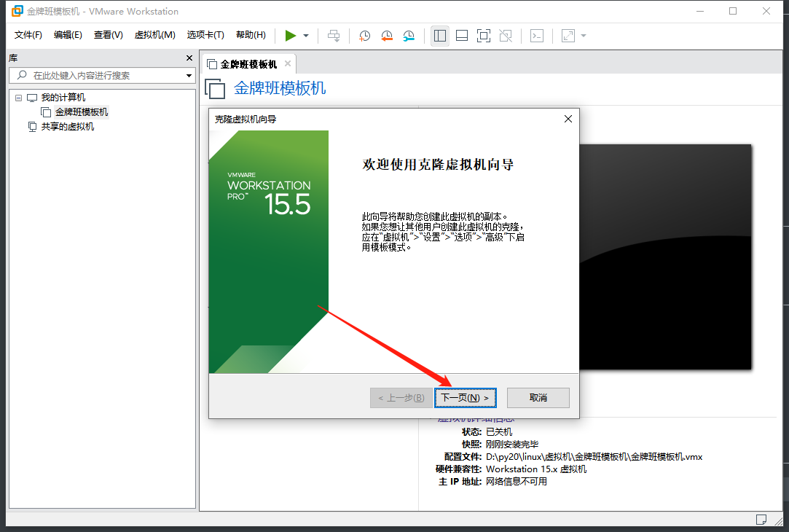Click the unity mode toolbar icon
The image size is (789, 532).
(506, 36)
